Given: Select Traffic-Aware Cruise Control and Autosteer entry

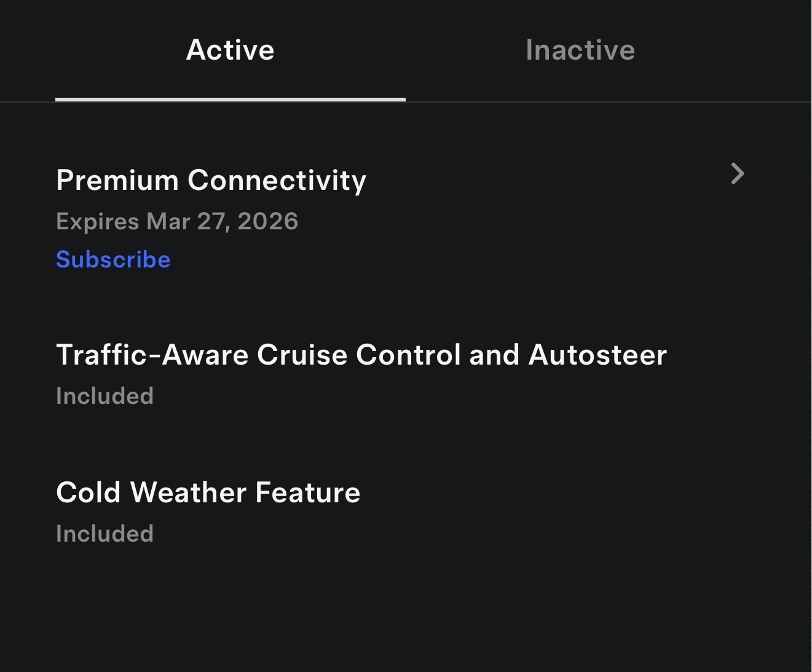Looking at the screenshot, I should (361, 355).
